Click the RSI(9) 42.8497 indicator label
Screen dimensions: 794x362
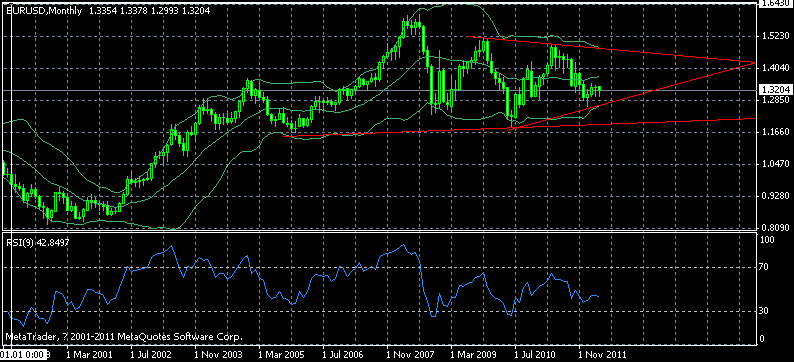coord(37,243)
